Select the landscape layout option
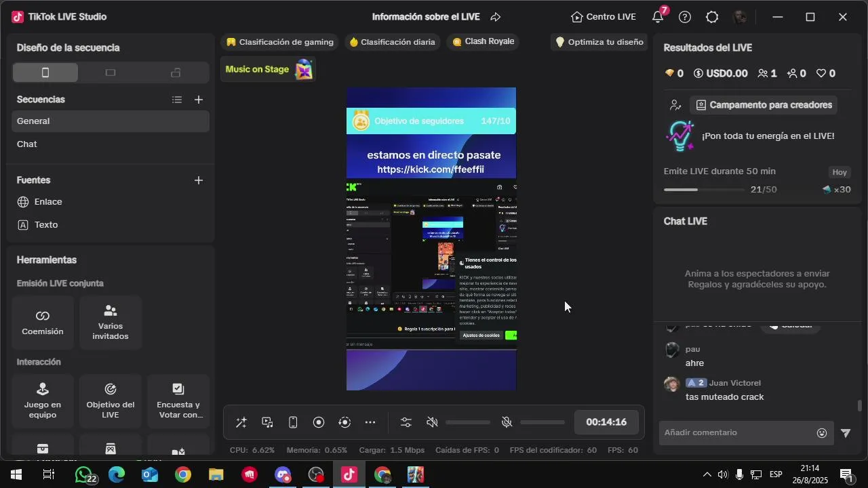Screen dimensions: 868x488 [111, 73]
